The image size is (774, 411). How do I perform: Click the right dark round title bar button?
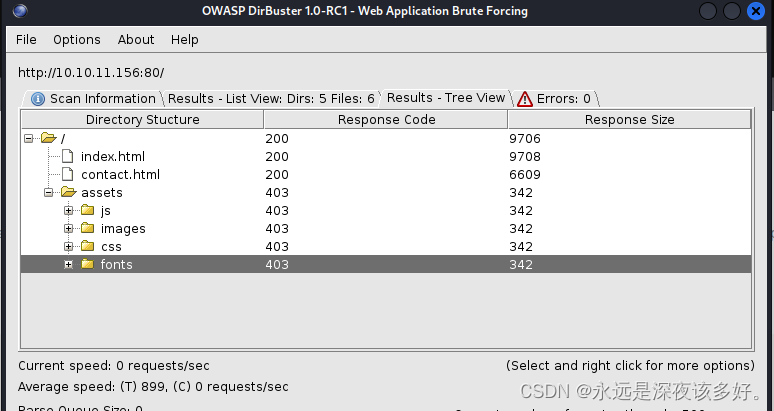pyautogui.click(x=732, y=11)
